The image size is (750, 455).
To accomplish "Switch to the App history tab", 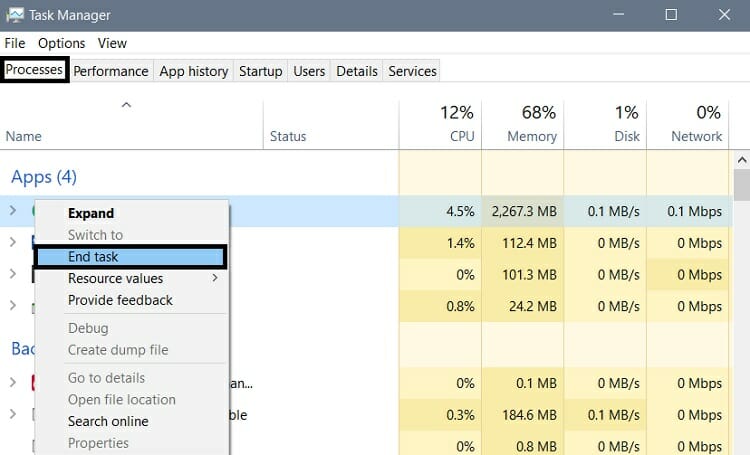I will click(x=194, y=71).
